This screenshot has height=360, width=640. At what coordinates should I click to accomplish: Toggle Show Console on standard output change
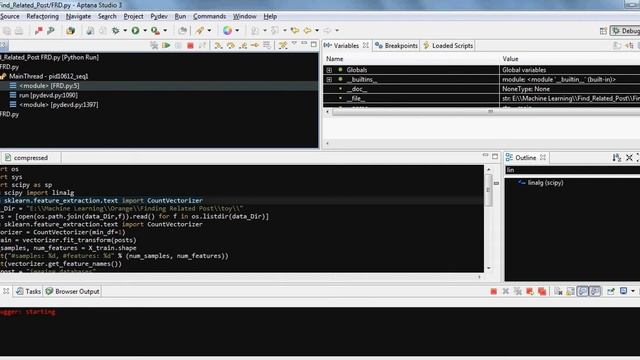[582, 291]
